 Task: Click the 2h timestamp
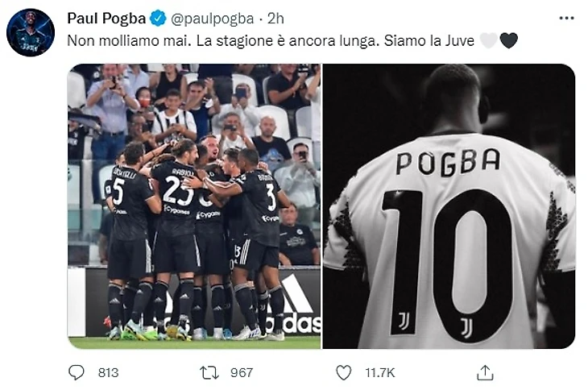[x=277, y=19]
